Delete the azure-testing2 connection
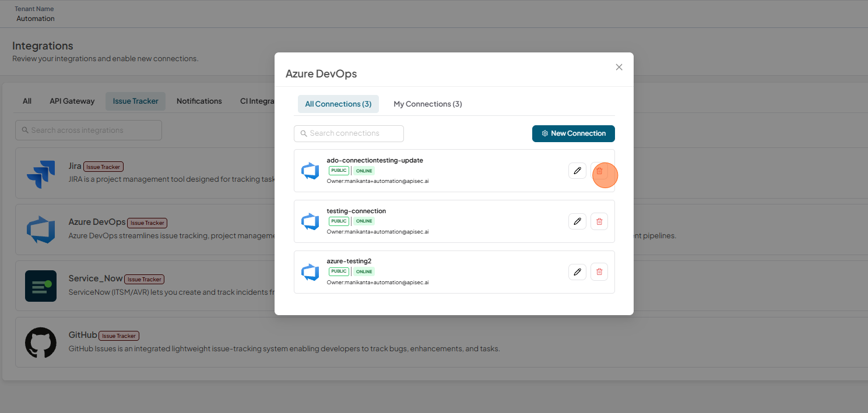Viewport: 868px width, 413px height. (x=599, y=272)
